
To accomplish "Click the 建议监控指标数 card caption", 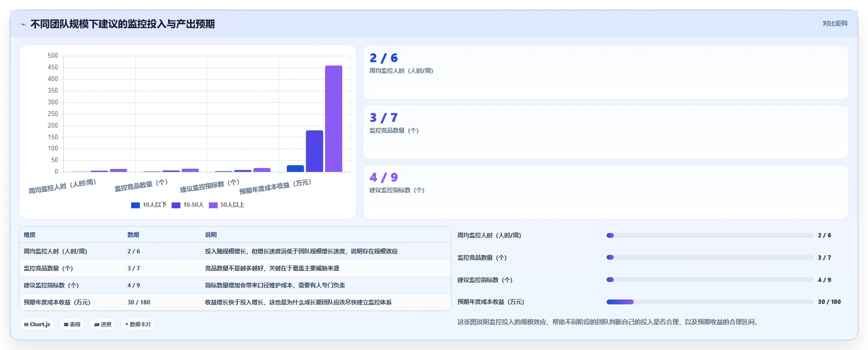I will [397, 190].
